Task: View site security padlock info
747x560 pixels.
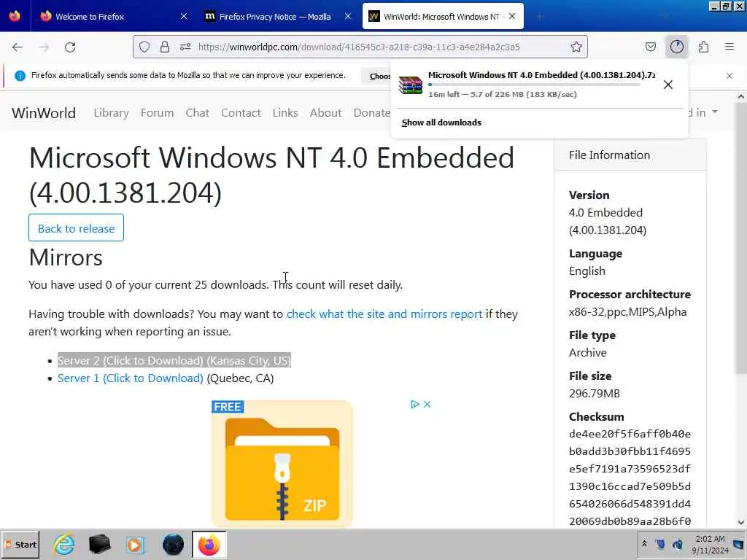Action: (x=165, y=47)
